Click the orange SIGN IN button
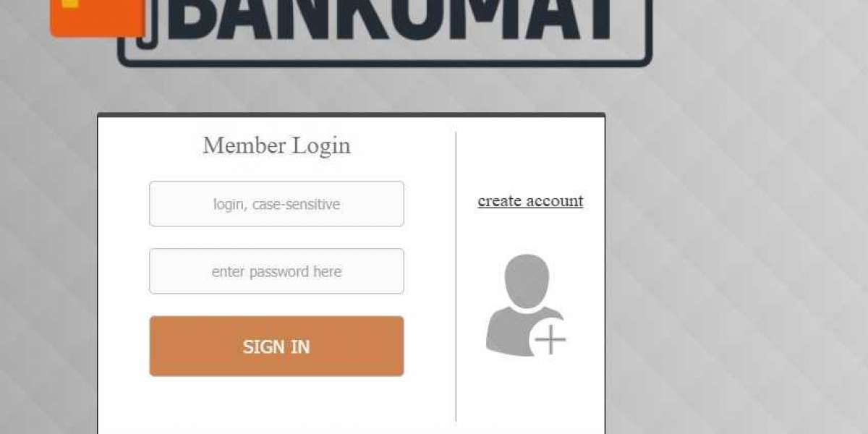 (x=276, y=346)
